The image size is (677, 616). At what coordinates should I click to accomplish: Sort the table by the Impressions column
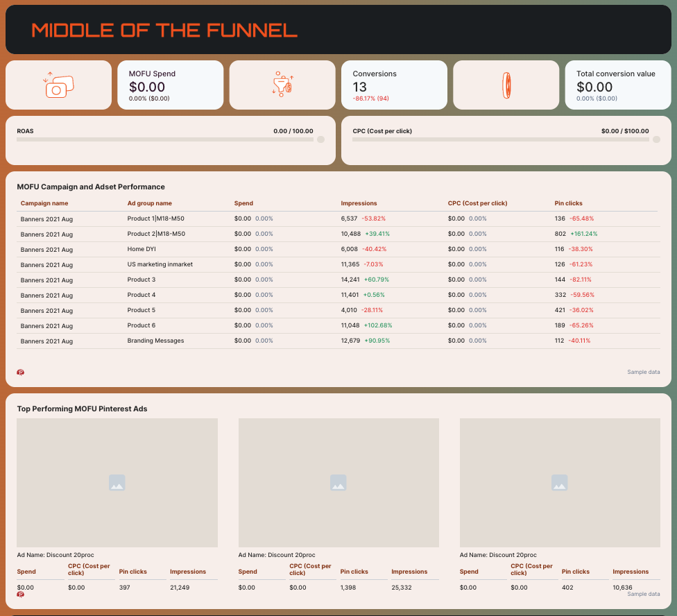[x=359, y=203]
